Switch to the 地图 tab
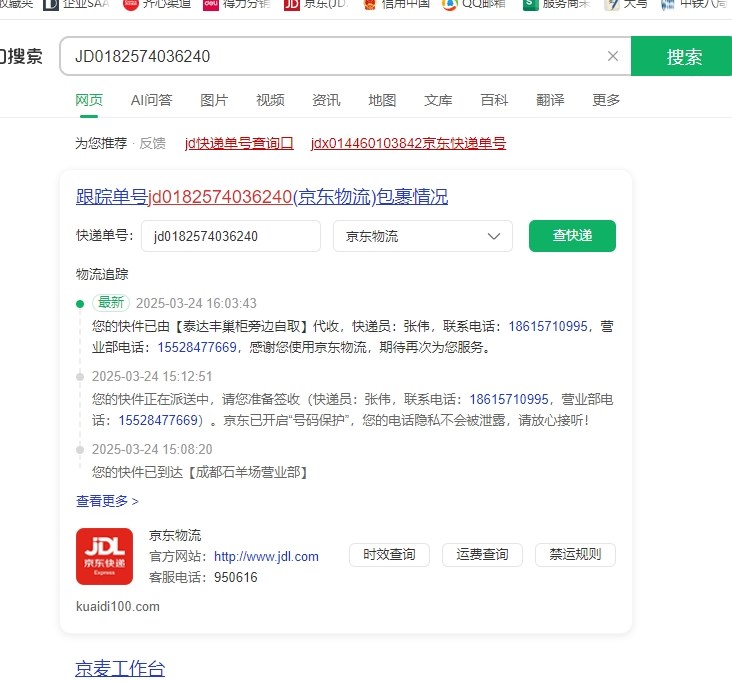Viewport: 732px width, 682px height. [382, 100]
